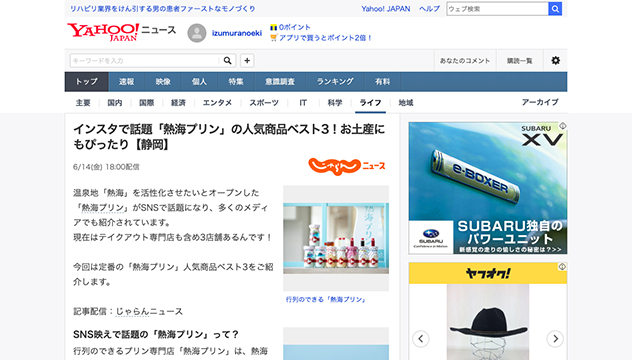The width and height of the screenshot is (632, 360).
Task: Select the 特集 tab
Action: pyautogui.click(x=236, y=82)
